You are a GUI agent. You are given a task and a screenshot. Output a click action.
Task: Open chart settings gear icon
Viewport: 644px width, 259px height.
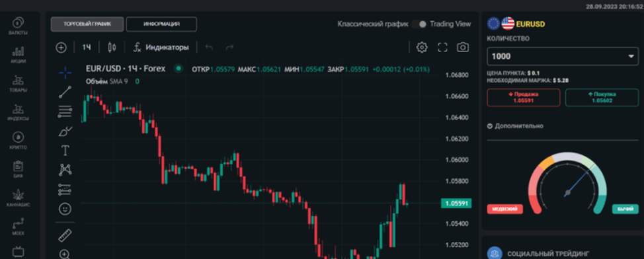422,47
